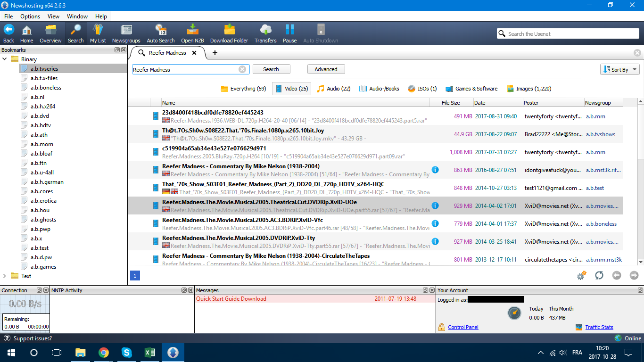Screen dimensions: 644x362
Task: Show info for Mike Nelson 863 MB result
Action: (435, 170)
